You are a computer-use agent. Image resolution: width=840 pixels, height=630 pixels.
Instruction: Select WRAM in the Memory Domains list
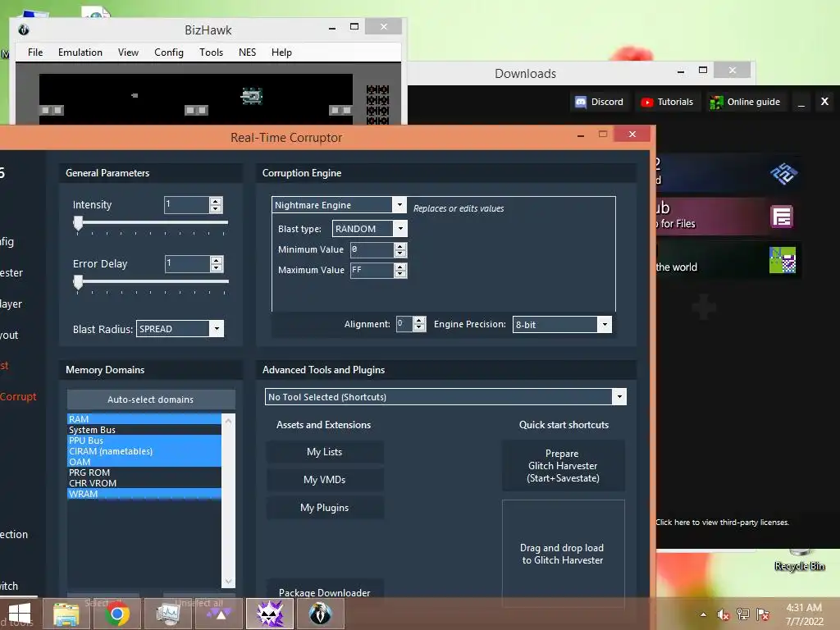click(144, 494)
